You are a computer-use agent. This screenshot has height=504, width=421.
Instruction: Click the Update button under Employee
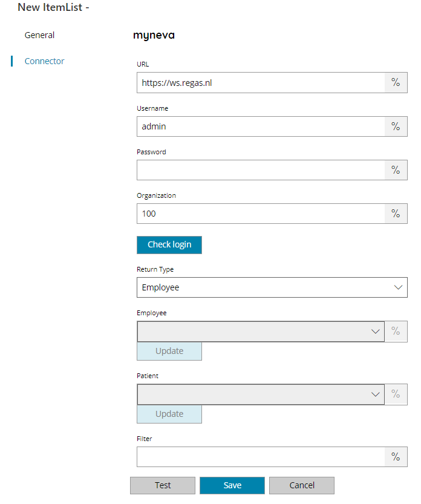click(x=169, y=351)
